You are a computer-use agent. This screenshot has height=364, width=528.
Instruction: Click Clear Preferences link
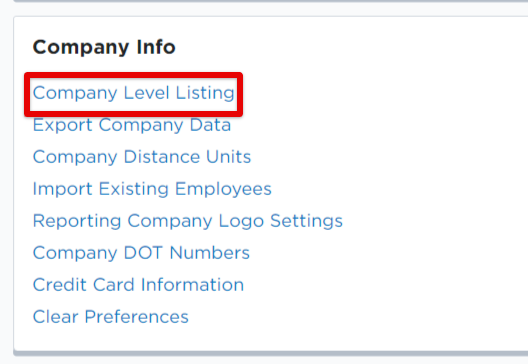[110, 317]
